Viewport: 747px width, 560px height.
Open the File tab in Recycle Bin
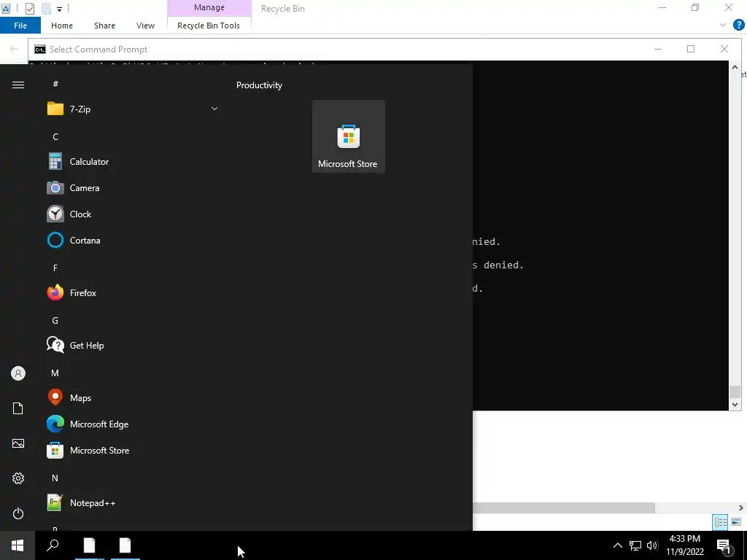(20, 26)
